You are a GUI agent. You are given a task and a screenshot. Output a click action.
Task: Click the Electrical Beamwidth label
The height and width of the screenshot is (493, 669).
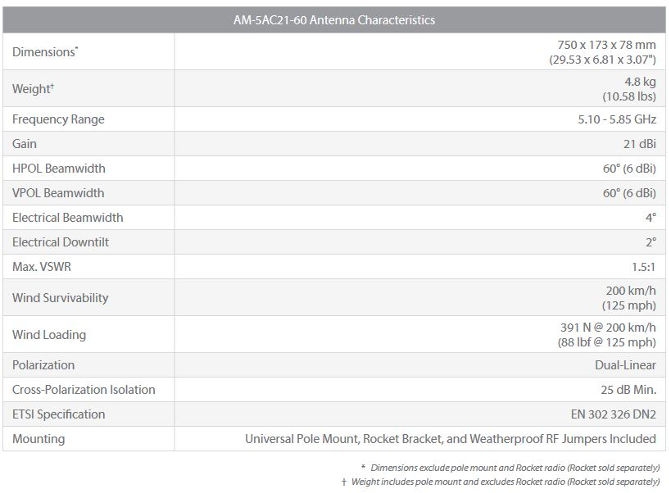coord(67,218)
